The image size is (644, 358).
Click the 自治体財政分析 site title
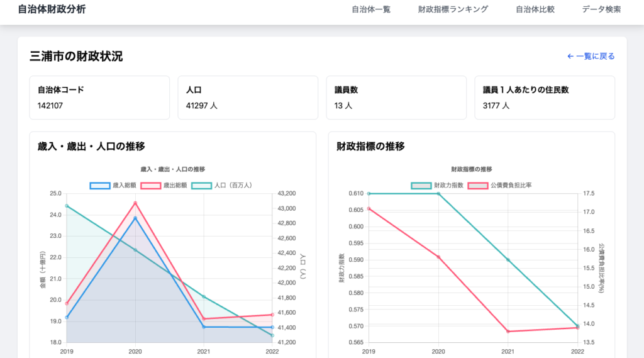pyautogui.click(x=52, y=9)
